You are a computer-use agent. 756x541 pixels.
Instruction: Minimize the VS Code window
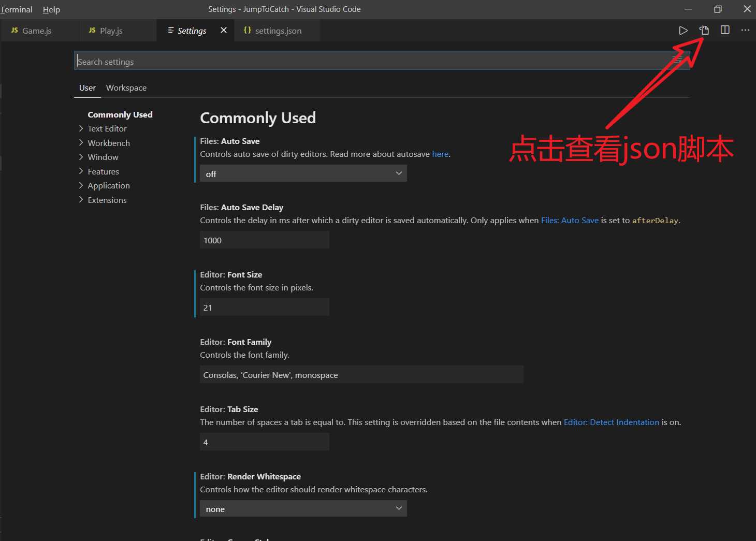pos(688,9)
